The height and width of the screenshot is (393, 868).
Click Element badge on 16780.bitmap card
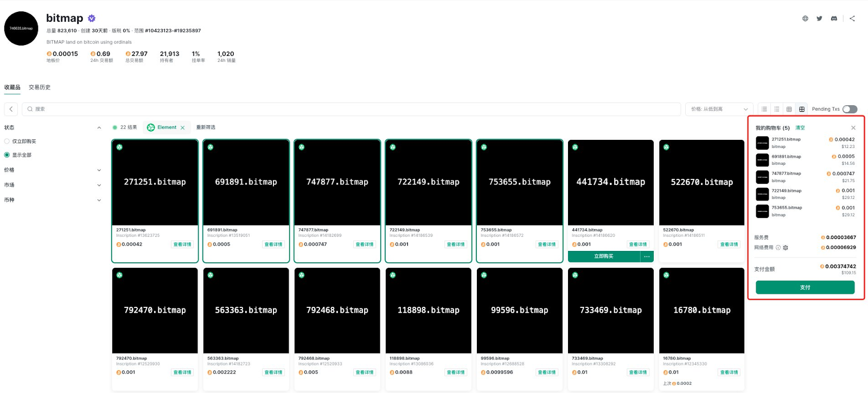[x=666, y=275]
